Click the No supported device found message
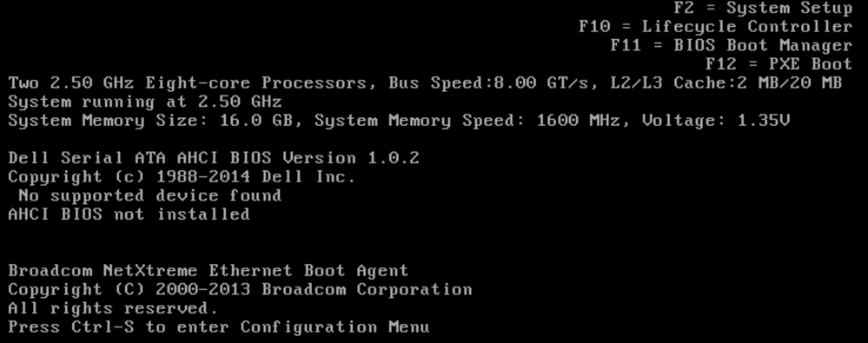Viewport: 868px width, 343px height. [150, 196]
